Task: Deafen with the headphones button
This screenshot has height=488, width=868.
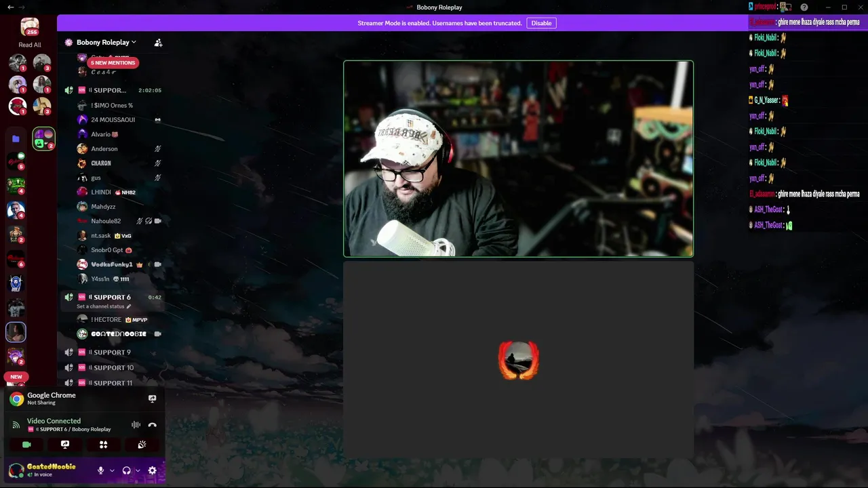Action: coord(126,470)
